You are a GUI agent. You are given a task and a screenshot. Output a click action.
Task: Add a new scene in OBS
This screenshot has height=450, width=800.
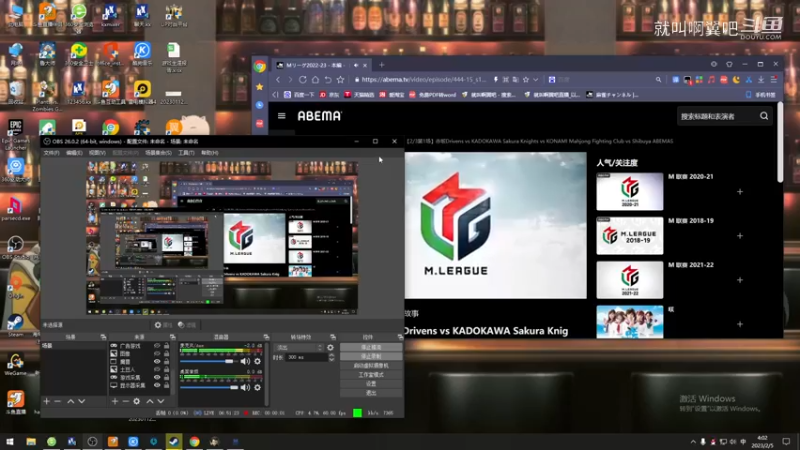[x=46, y=402]
